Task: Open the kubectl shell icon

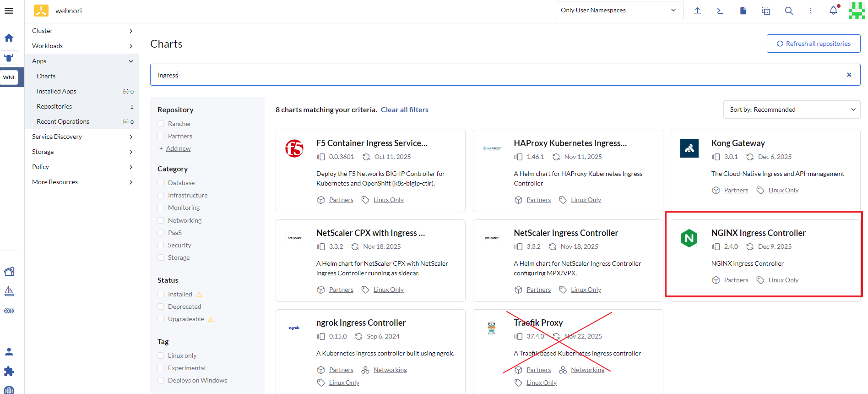Action: click(720, 11)
